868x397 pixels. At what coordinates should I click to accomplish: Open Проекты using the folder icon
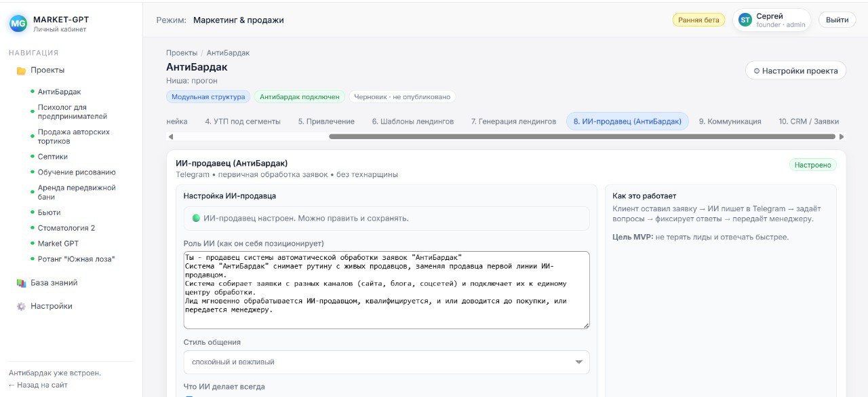[21, 69]
